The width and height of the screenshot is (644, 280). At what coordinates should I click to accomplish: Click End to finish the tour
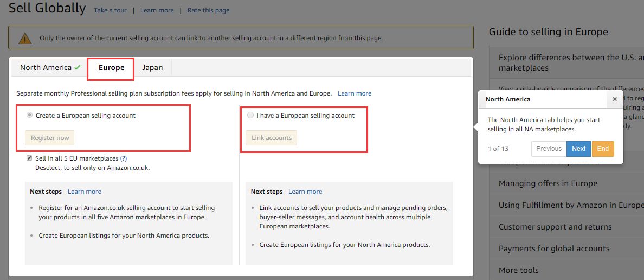pos(603,149)
